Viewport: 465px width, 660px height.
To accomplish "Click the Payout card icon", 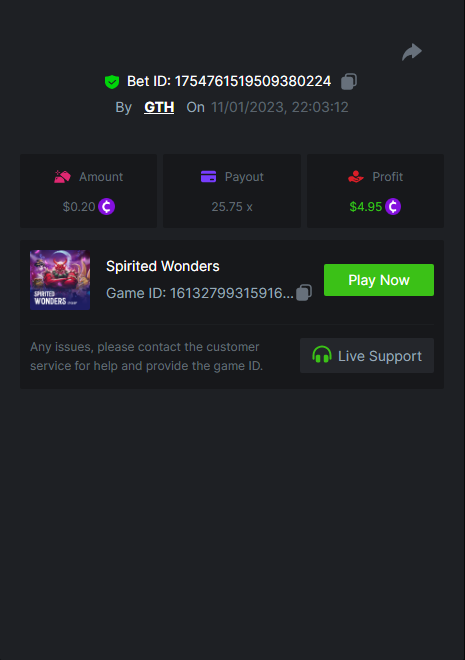I will pyautogui.click(x=208, y=177).
